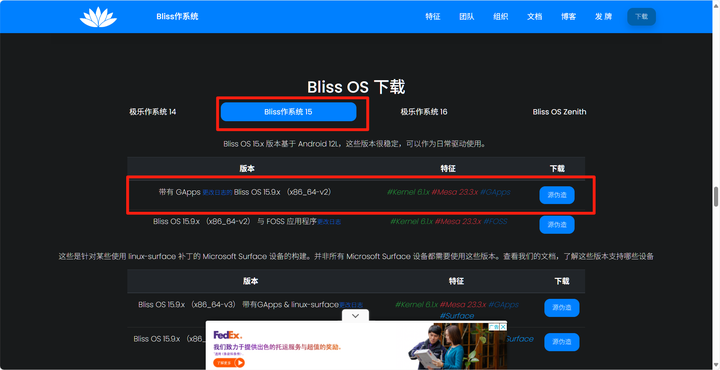Click the Bliss OS 下载 page heading
Image resolution: width=720 pixels, height=370 pixels.
point(356,87)
